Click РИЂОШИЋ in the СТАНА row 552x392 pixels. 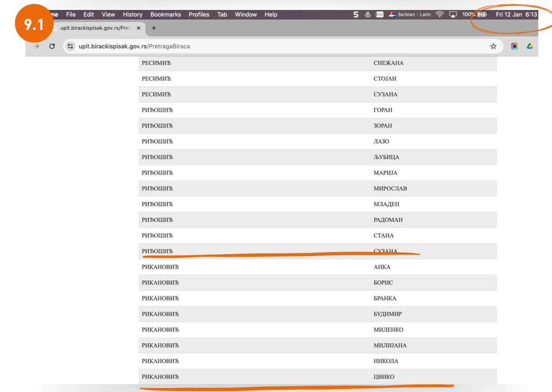click(x=157, y=236)
